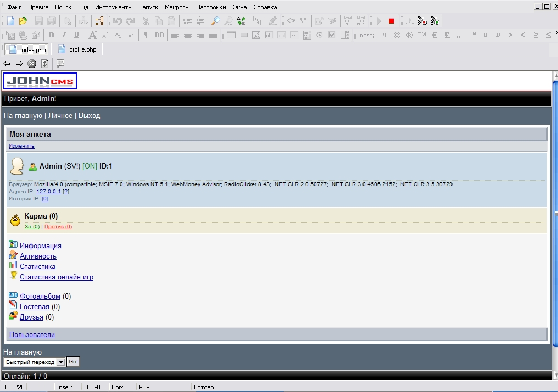Screen dimensions: 558x392
Task: Click the Open file folder icon
Action: click(x=23, y=21)
